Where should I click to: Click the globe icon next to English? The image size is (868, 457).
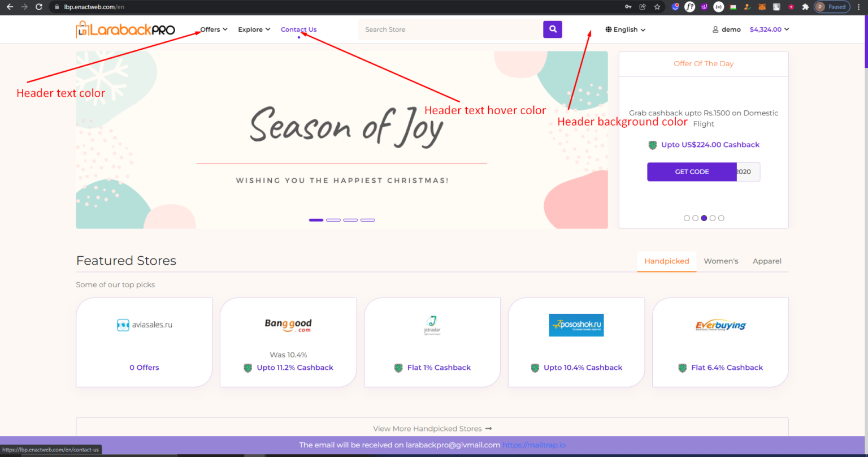pyautogui.click(x=608, y=29)
